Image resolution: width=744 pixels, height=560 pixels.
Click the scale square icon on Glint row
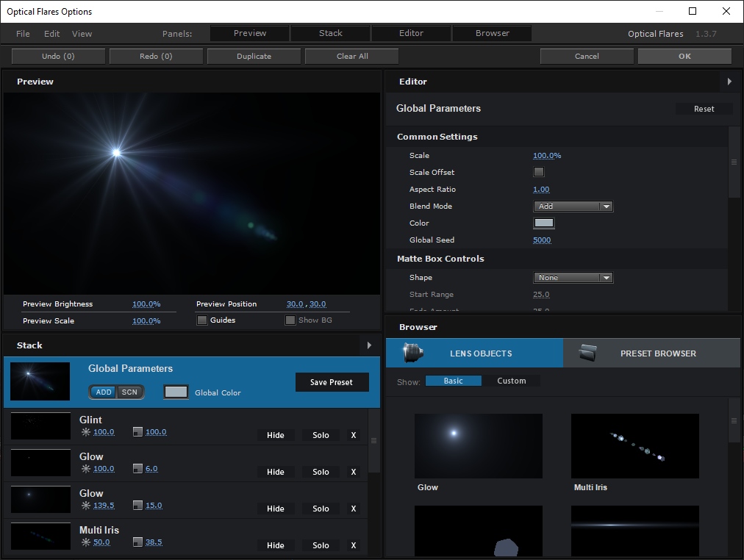tap(137, 432)
